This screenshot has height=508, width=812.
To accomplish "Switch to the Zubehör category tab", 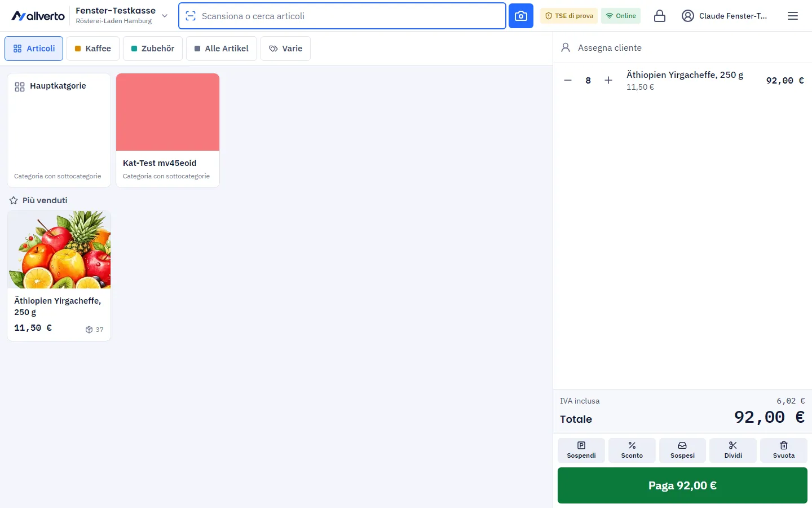I will coord(153,49).
